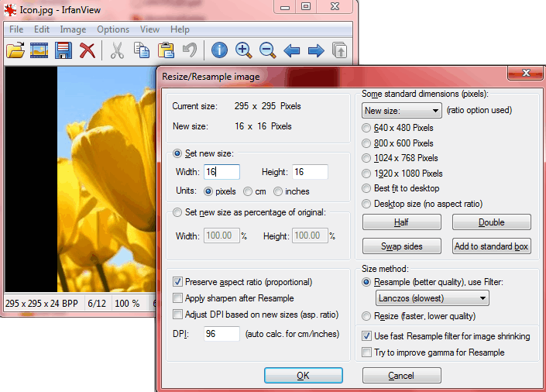Select the pixels units radio button
Viewport: 546px width, 392px height.
point(208,191)
